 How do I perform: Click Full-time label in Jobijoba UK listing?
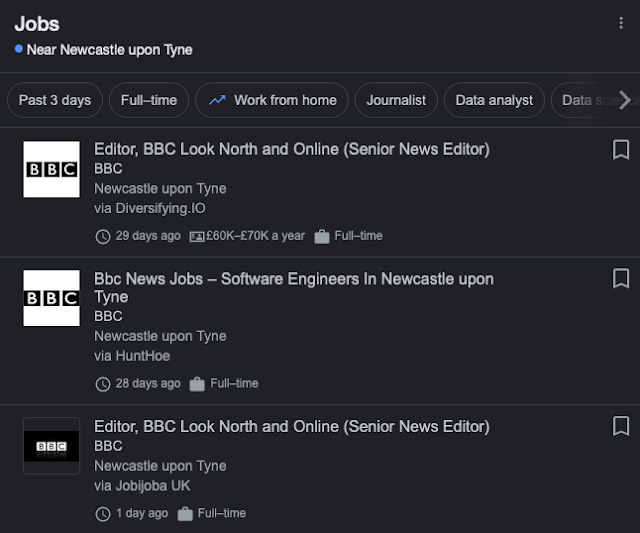pos(222,513)
